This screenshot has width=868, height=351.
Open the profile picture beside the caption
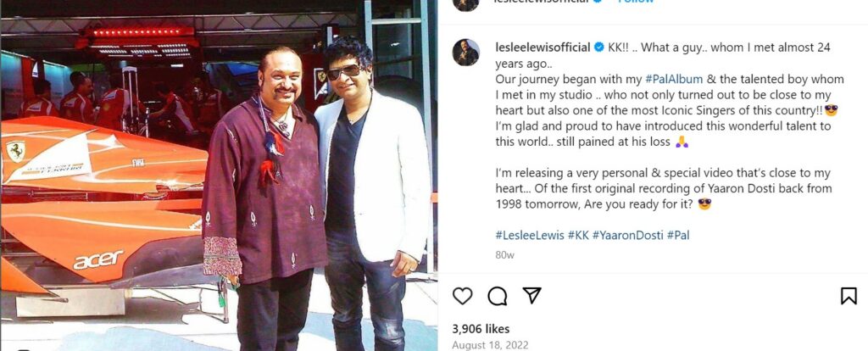coord(465,53)
